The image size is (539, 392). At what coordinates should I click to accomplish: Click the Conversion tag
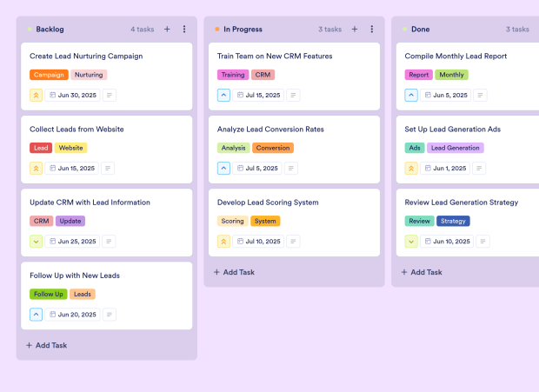click(273, 148)
